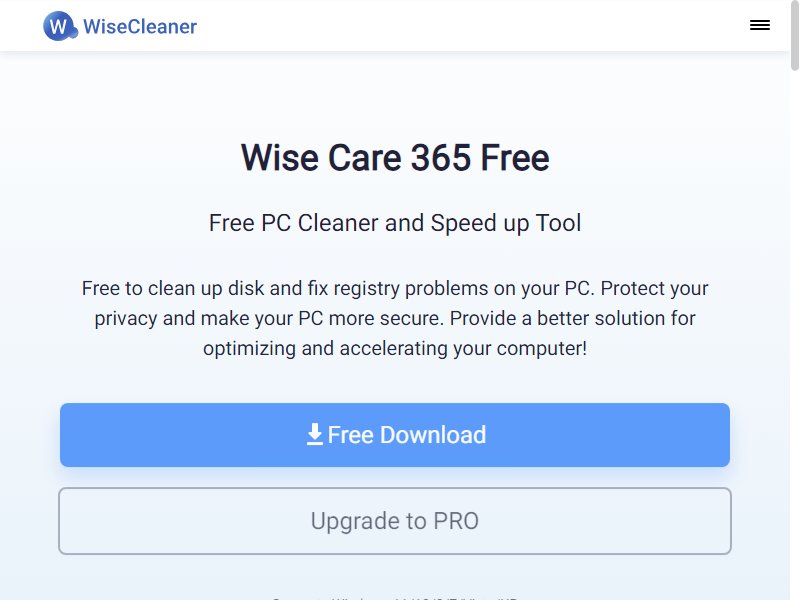Open the hamburger navigation menu
The image size is (800, 600).
pos(759,25)
